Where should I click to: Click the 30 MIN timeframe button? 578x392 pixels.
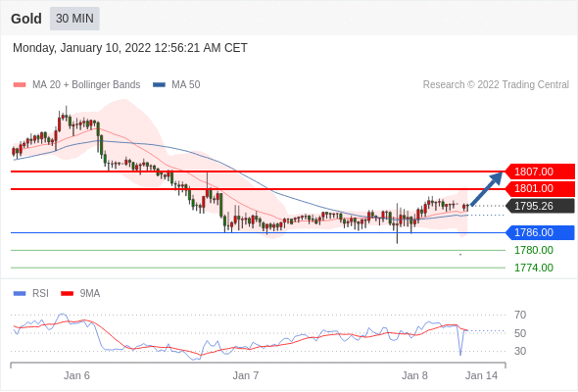click(74, 19)
